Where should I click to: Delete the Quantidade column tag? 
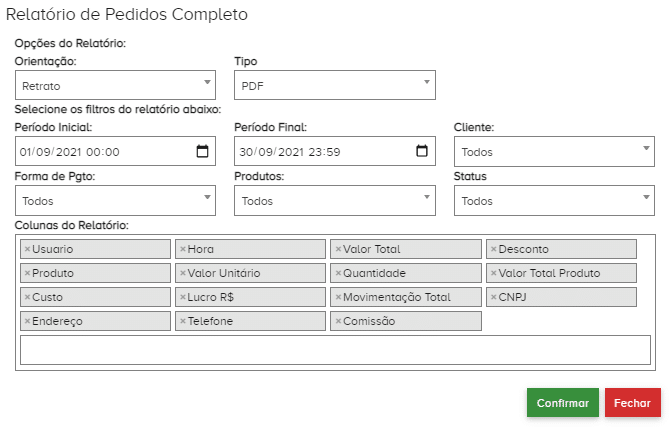pos(338,273)
